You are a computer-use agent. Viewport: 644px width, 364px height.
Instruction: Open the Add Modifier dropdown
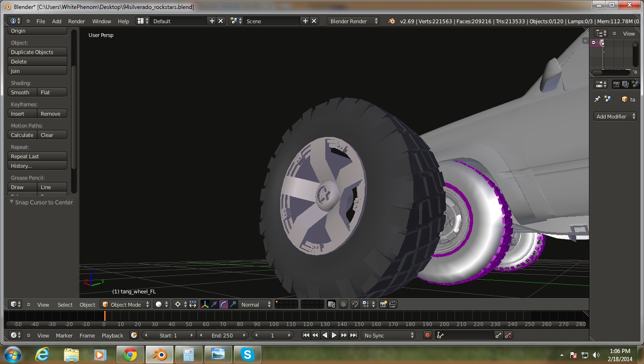(x=615, y=116)
